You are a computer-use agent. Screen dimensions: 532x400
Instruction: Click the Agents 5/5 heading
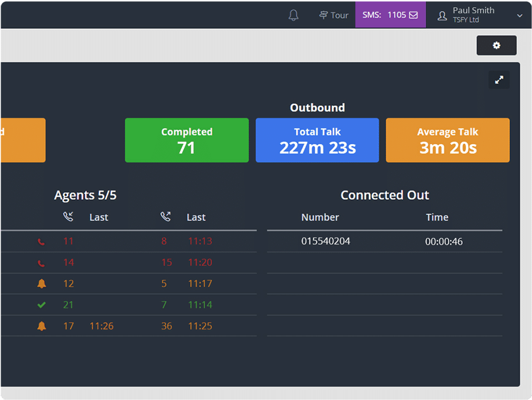(85, 195)
